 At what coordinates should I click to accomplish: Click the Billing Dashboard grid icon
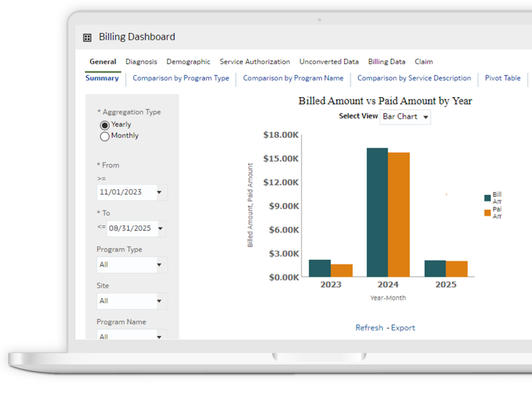tap(87, 37)
